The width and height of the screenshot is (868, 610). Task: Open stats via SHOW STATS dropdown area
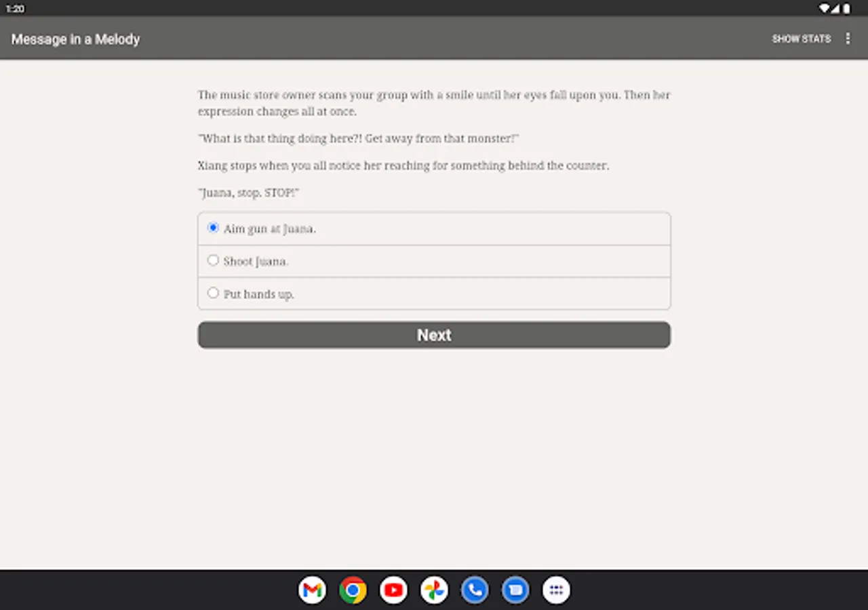coord(802,39)
